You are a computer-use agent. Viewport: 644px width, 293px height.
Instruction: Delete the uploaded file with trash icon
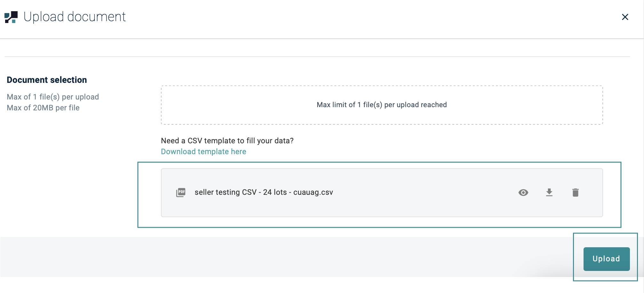(575, 193)
